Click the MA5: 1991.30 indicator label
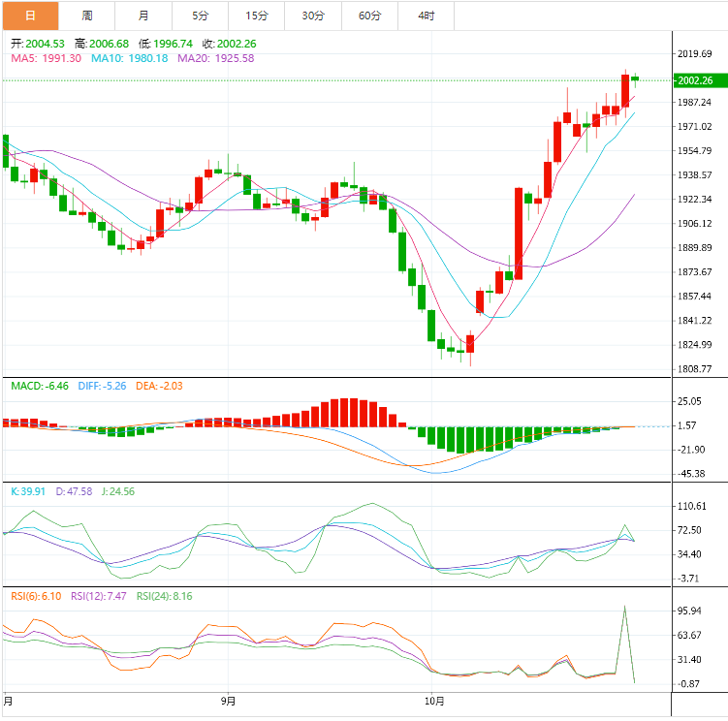Screen dimensions: 728x721 coord(47,58)
